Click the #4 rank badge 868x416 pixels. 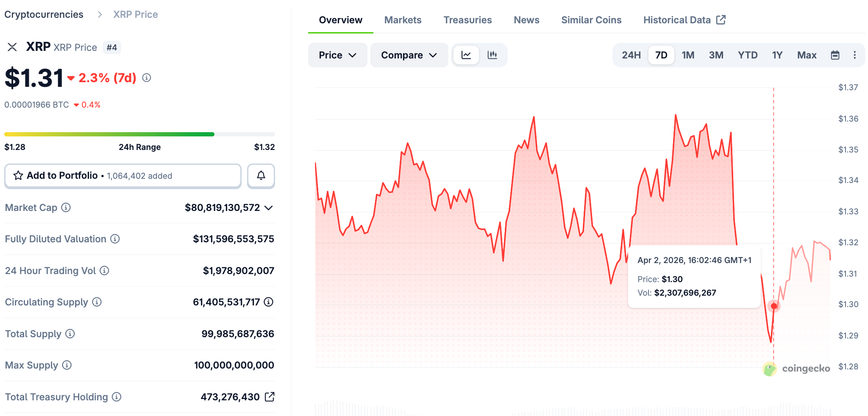click(x=112, y=47)
